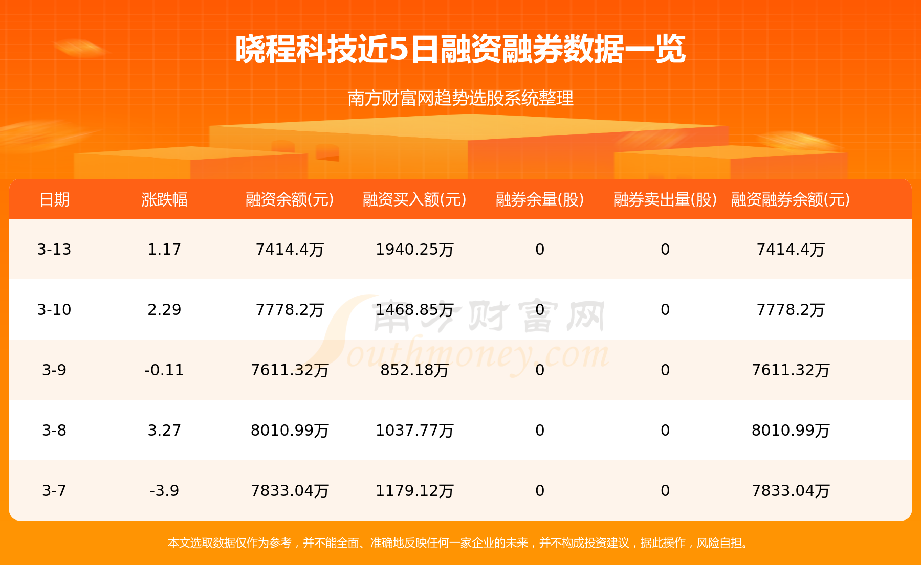Screen dimensions: 921x588
Task: Click the change value 3.27
Action: (164, 430)
